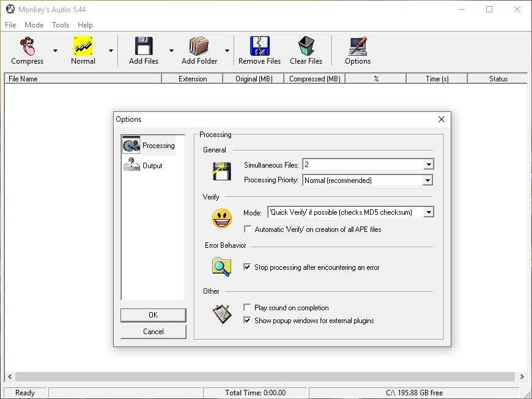This screenshot has height=399, width=532.
Task: Sort by the Status column header
Action: [498, 79]
